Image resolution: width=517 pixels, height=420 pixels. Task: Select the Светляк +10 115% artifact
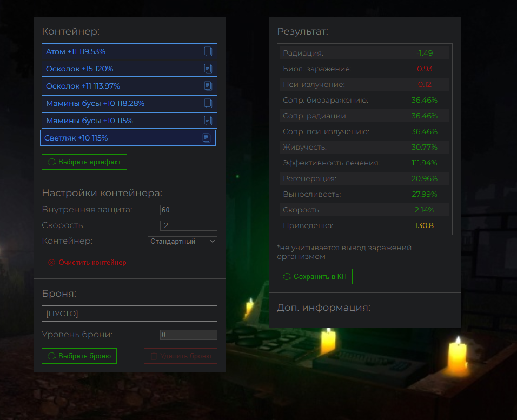(x=128, y=138)
